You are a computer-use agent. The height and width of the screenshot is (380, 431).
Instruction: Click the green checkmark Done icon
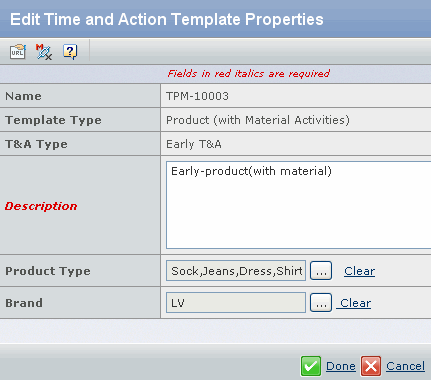click(311, 366)
